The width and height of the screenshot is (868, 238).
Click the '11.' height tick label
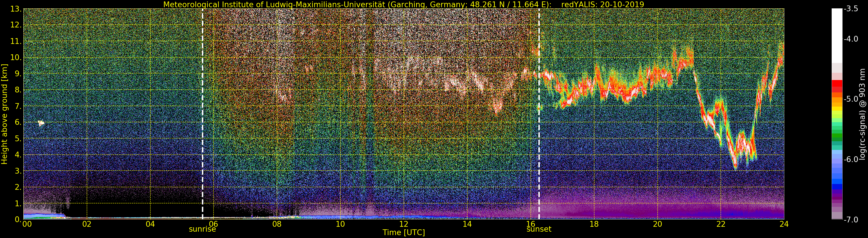(16, 41)
